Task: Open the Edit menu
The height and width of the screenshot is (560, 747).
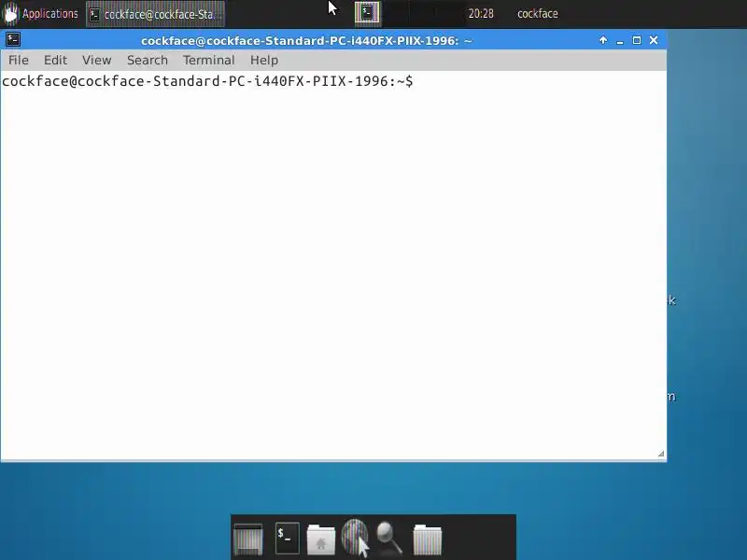Action: [55, 61]
